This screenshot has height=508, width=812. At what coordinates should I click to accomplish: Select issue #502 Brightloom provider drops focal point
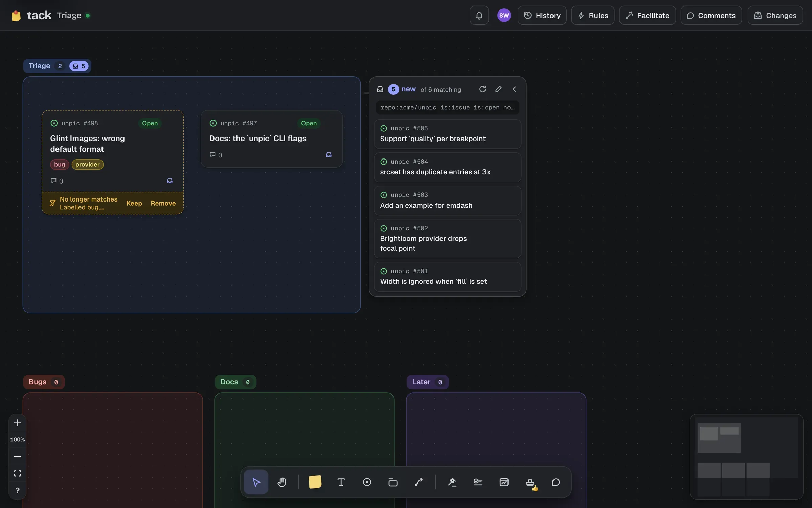pos(447,238)
